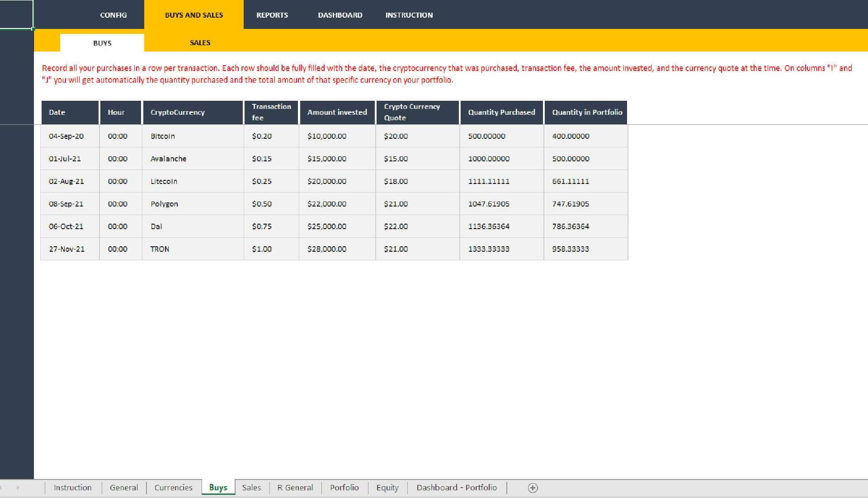Navigate to Instruction sheet
The width and height of the screenshot is (868, 498).
coord(71,487)
